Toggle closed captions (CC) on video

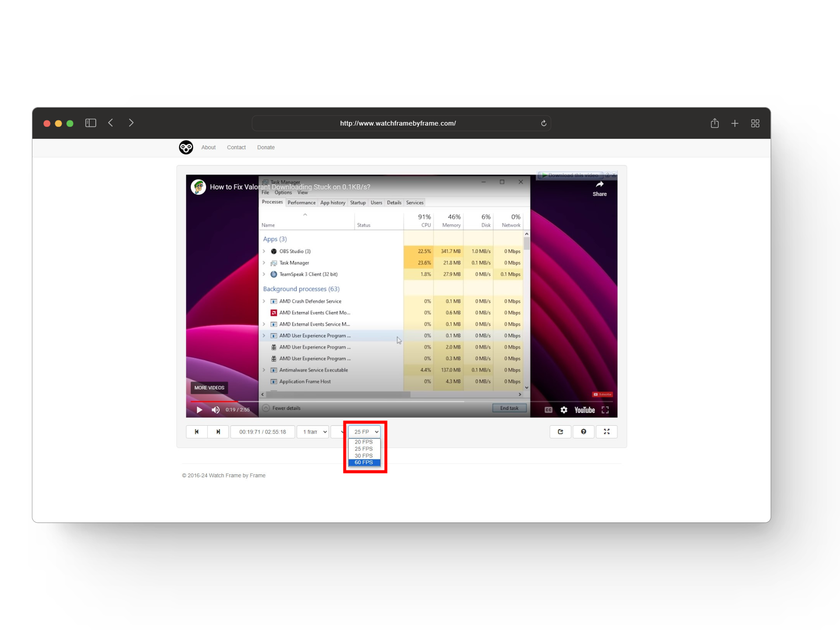[548, 410]
